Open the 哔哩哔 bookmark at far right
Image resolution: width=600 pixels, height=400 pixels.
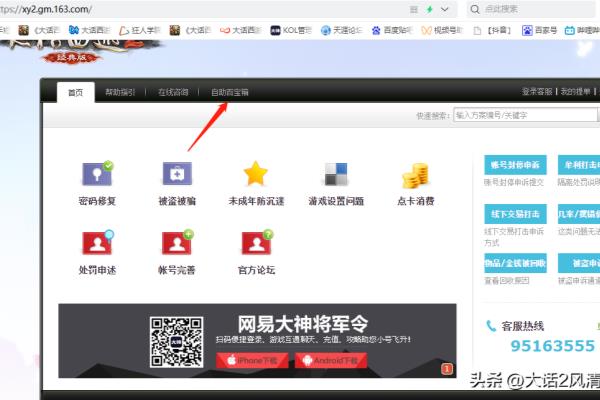pos(582,30)
